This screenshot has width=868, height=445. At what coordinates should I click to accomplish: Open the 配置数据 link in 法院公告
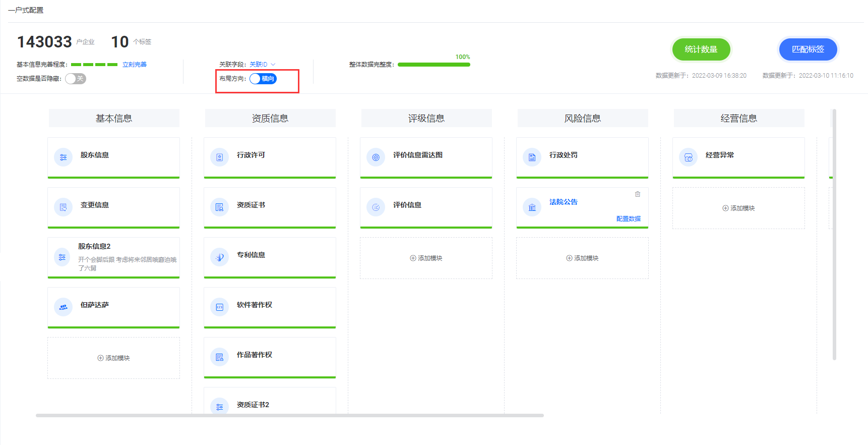pyautogui.click(x=629, y=218)
